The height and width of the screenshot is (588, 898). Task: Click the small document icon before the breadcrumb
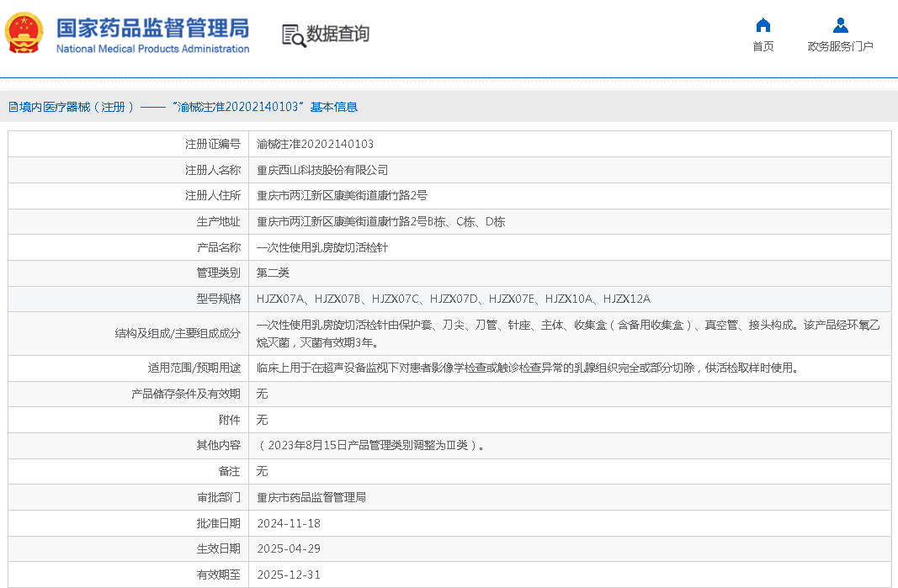[13, 107]
